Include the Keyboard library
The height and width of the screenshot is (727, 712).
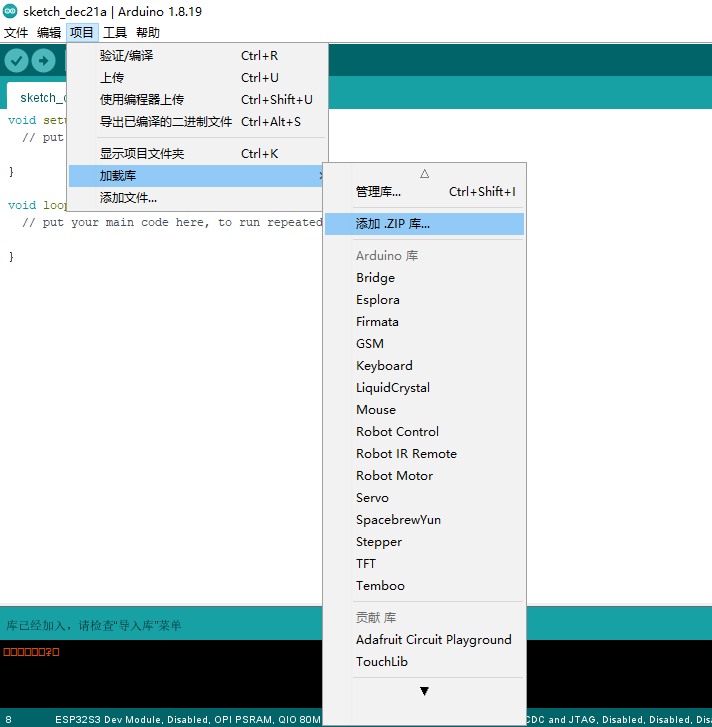424,366
